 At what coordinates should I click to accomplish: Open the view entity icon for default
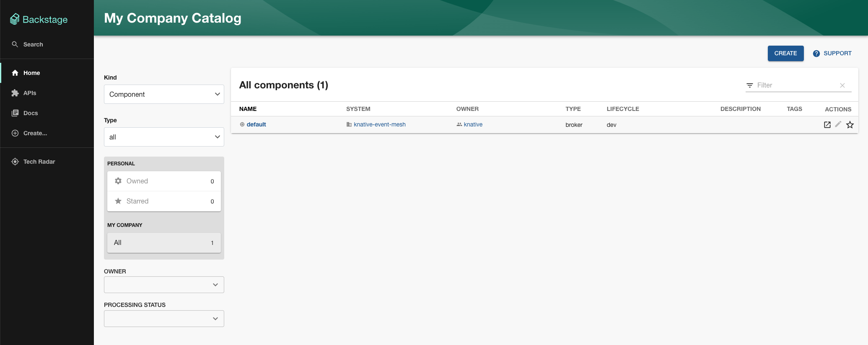click(827, 125)
